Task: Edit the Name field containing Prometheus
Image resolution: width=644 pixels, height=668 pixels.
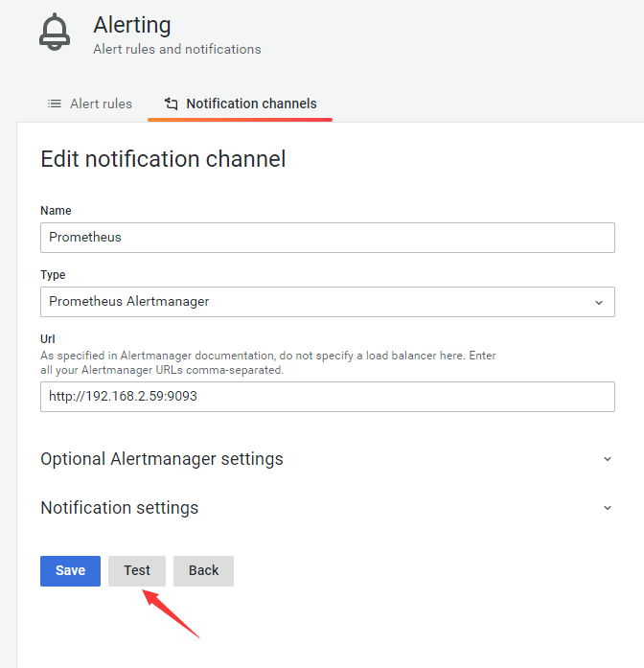Action: 328,238
